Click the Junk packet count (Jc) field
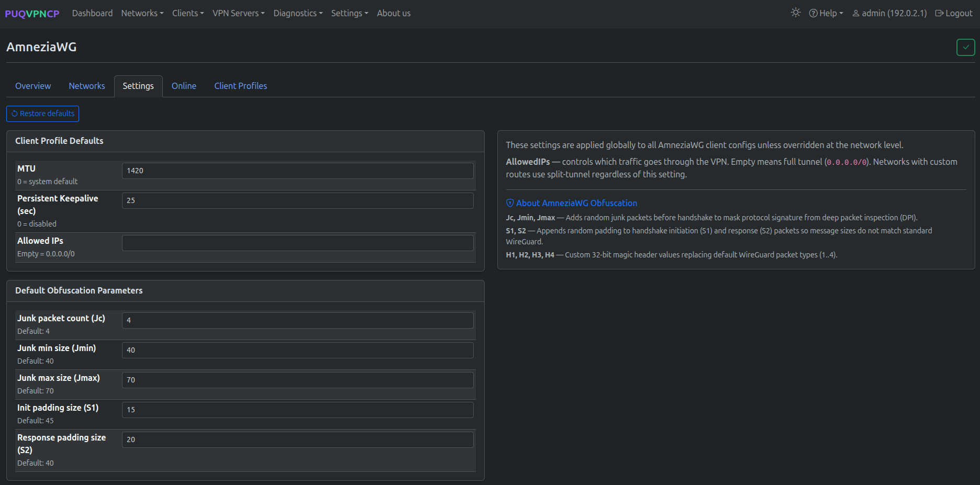This screenshot has width=980, height=485. (x=298, y=320)
